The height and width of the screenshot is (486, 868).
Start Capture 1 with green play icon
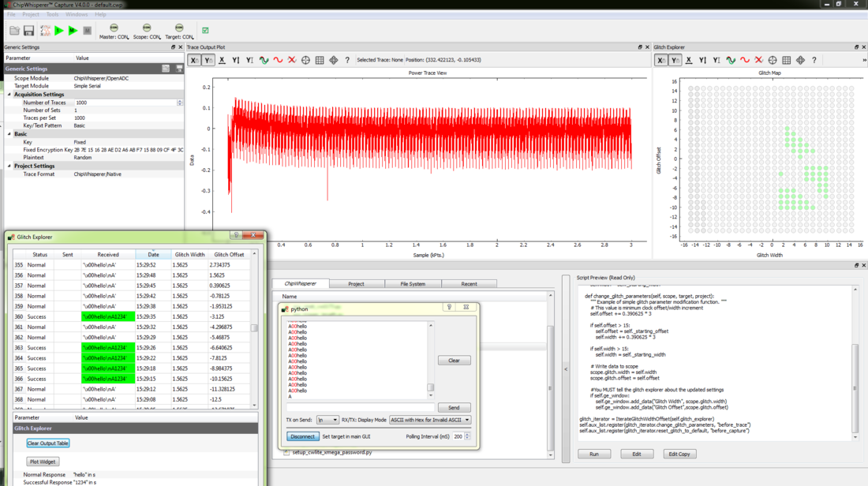58,31
